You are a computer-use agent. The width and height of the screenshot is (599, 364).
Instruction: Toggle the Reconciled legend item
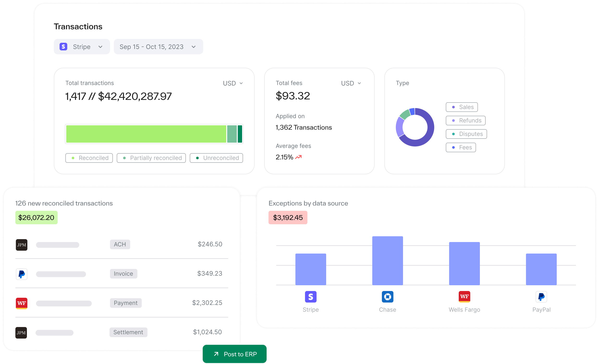click(89, 158)
